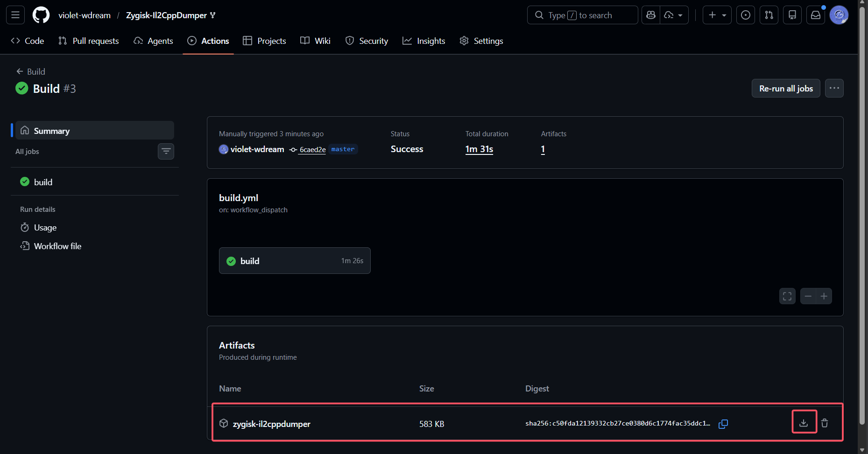Screen dimensions: 868x454
Task: Open the Zygisk-Il2CppDumper repository link
Action: coord(166,15)
